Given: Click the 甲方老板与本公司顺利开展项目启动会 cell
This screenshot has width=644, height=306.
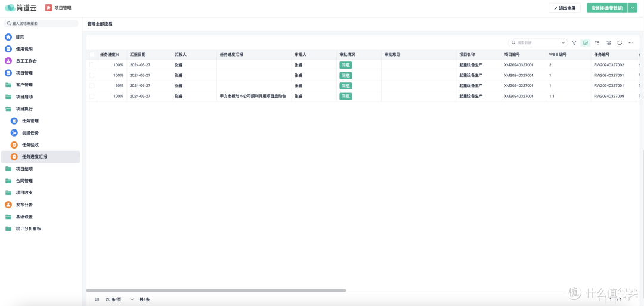Looking at the screenshot, I should [x=253, y=96].
